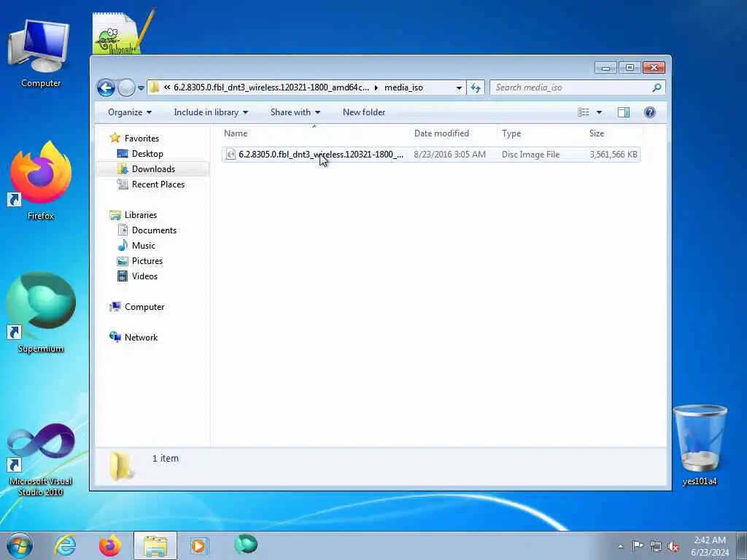The image size is (747, 560).
Task: Select the Firefox desktop shortcut
Action: pyautogui.click(x=41, y=181)
